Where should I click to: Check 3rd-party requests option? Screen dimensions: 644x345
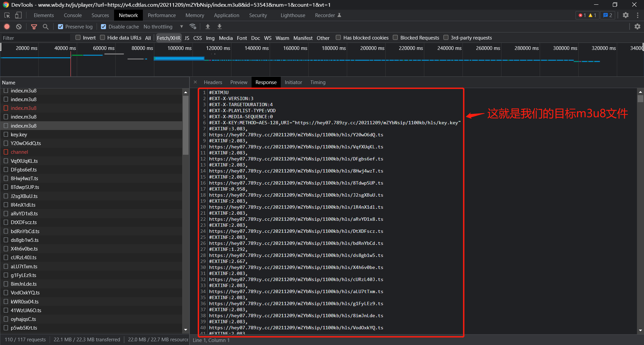click(446, 38)
